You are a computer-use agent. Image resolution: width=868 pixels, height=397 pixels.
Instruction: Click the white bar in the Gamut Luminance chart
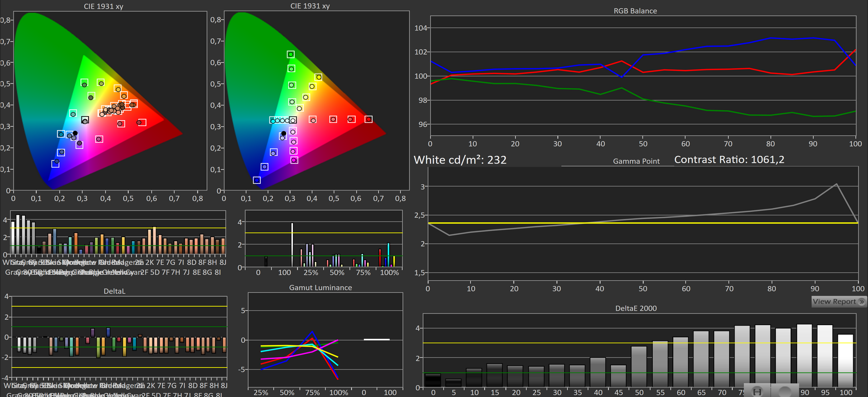click(377, 339)
